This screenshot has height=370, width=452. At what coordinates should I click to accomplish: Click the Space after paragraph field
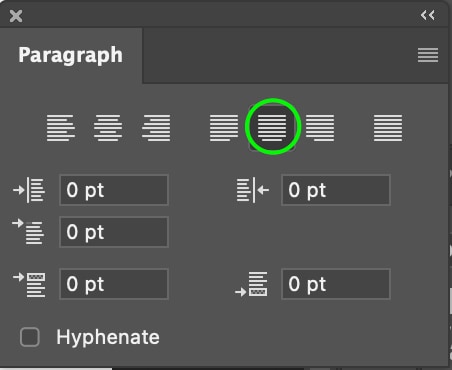(336, 284)
